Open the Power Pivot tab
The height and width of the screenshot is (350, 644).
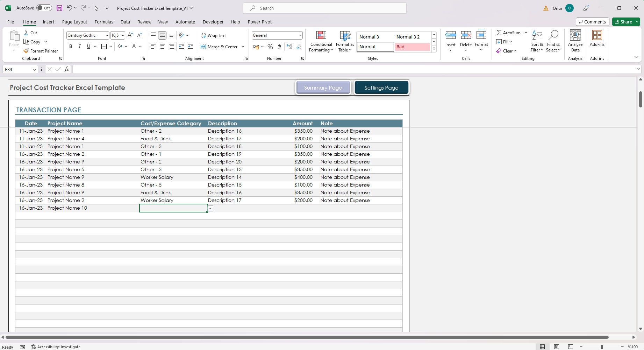pos(259,22)
